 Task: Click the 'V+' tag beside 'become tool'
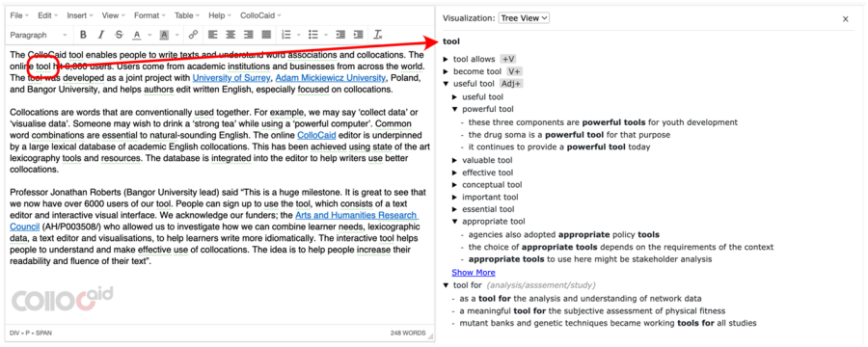tap(514, 71)
